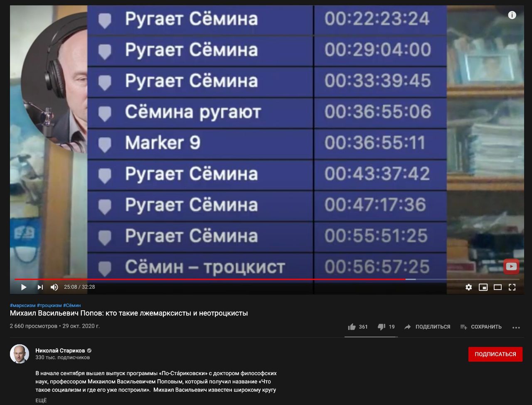This screenshot has height=405, width=532.
Task: Open the #марксизм hashtag
Action: tap(22, 305)
